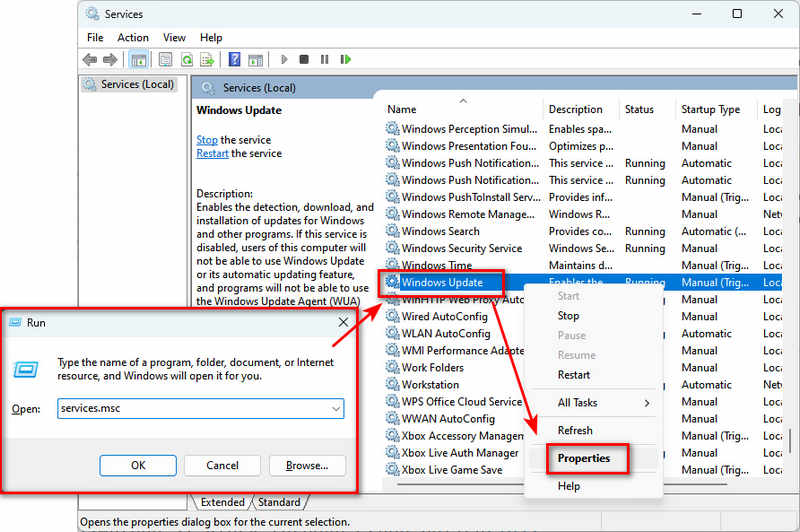Select the Windows Time service name
Viewport: 800px width, 532px height.
[437, 265]
